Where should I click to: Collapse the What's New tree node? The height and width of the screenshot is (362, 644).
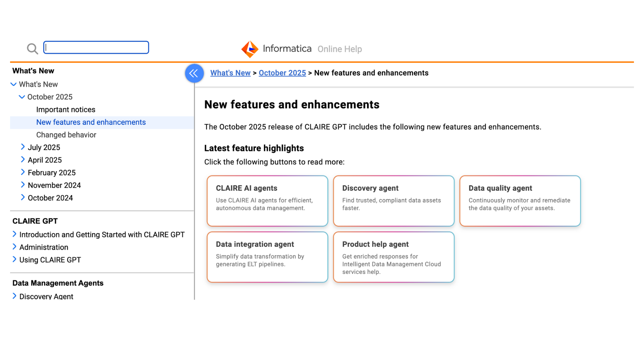tap(13, 84)
